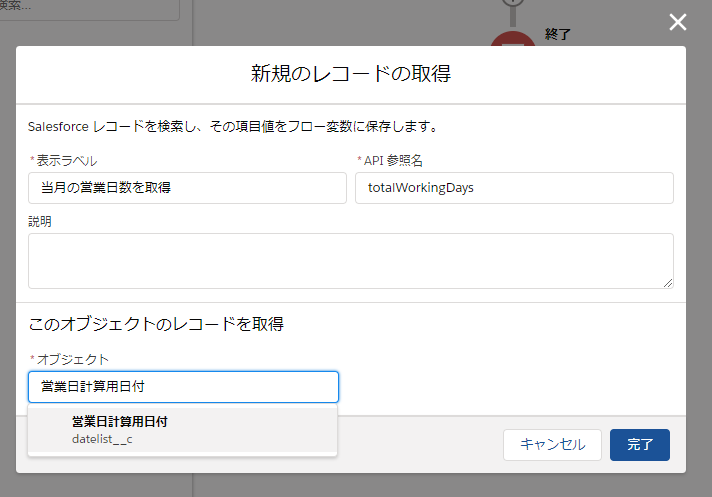Select 営業日計算用日付 datelist__c suggestion

(183, 430)
